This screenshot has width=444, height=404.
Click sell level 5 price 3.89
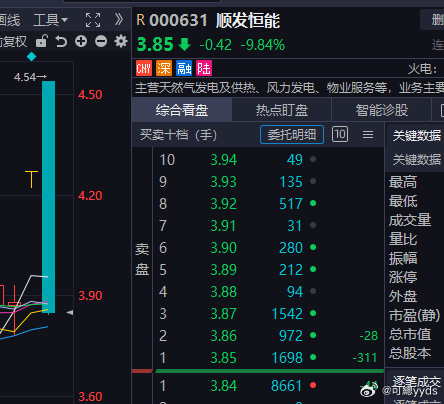click(224, 270)
